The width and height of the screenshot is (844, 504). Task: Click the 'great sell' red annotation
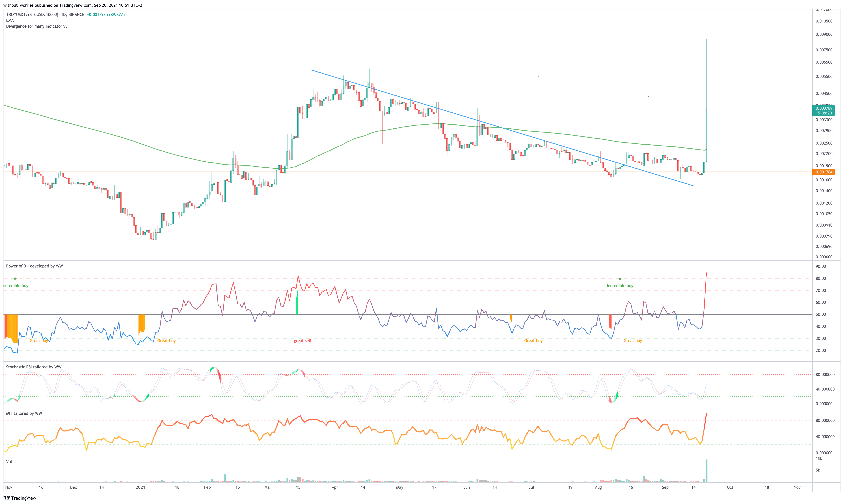[302, 341]
